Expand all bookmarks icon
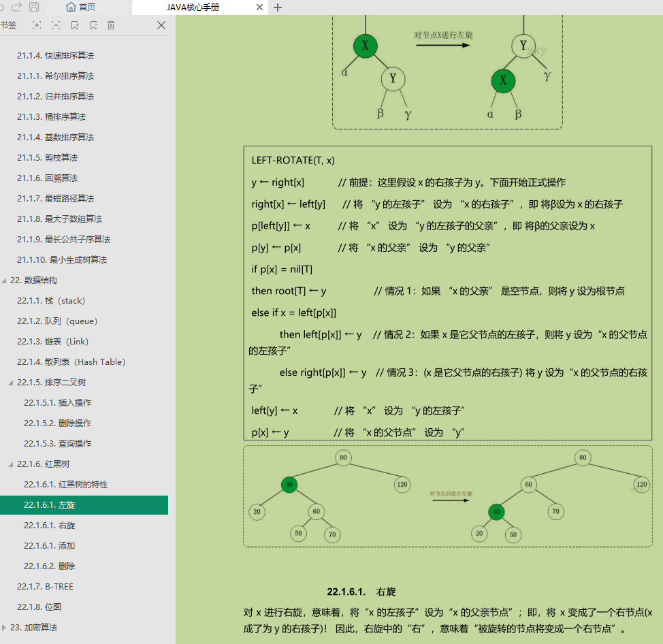663x644 pixels. (37, 25)
